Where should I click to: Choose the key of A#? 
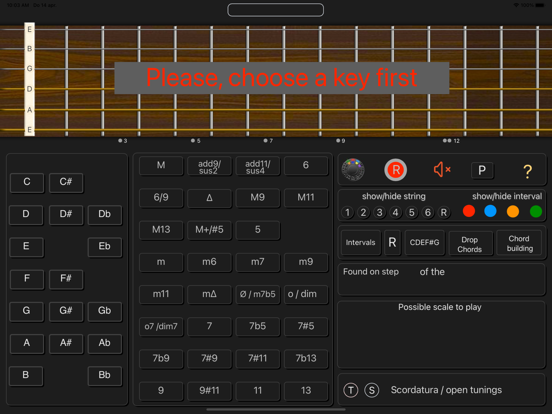[66, 343]
